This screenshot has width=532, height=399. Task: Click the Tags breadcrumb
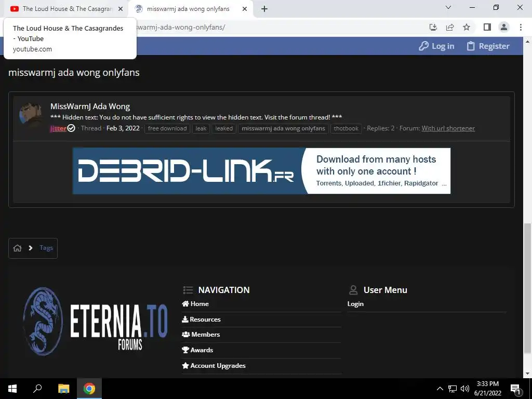tap(46, 248)
